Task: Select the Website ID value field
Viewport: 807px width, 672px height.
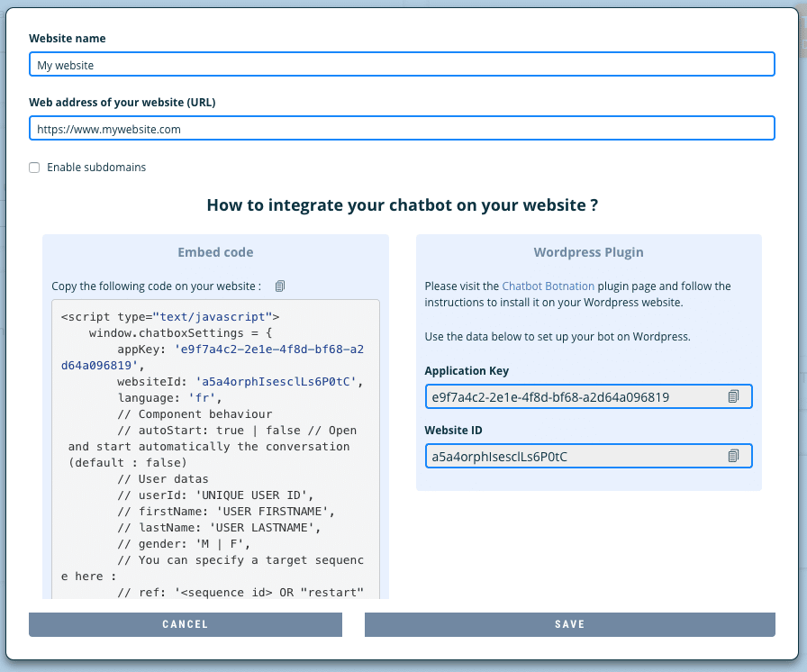Action: [576, 456]
